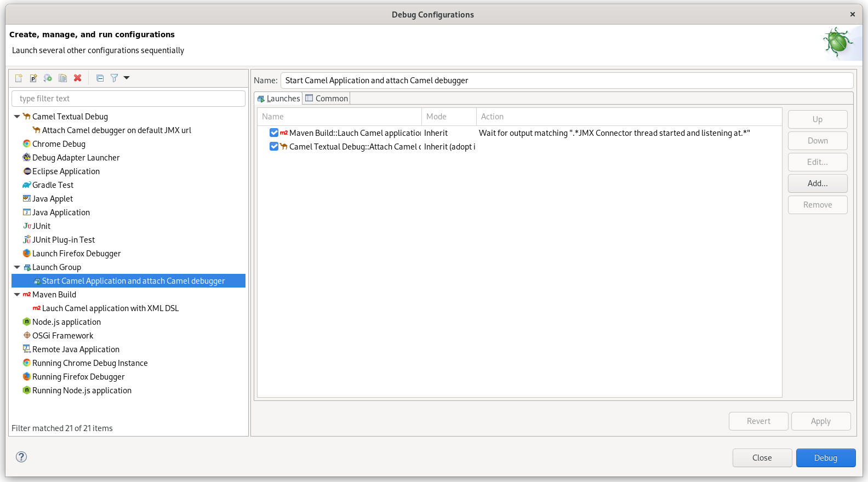868x482 pixels.
Task: Select Java Application in configuration tree
Action: pyautogui.click(x=61, y=213)
